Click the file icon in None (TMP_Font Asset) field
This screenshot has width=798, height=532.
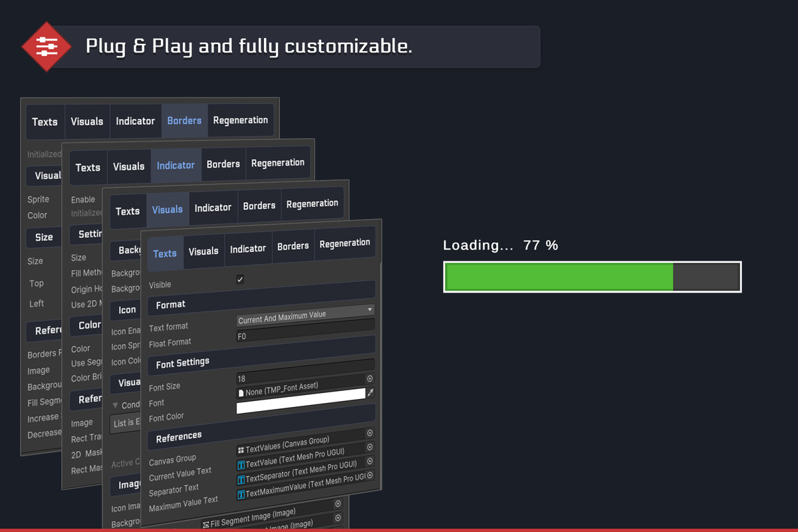(241, 393)
